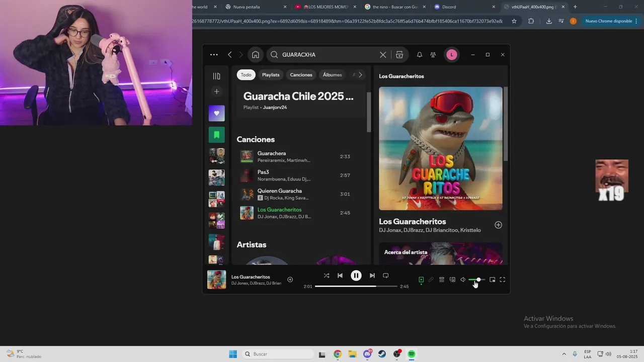Go back in Spotify navigation

click(x=230, y=55)
